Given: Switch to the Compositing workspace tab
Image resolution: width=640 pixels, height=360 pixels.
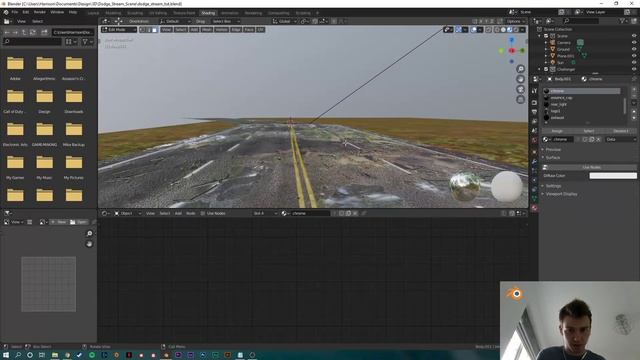Looking at the screenshot, I should coord(278,13).
